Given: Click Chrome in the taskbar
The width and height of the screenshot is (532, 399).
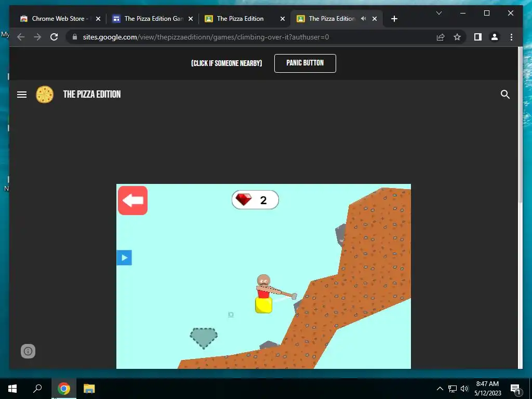Looking at the screenshot, I should (x=63, y=389).
